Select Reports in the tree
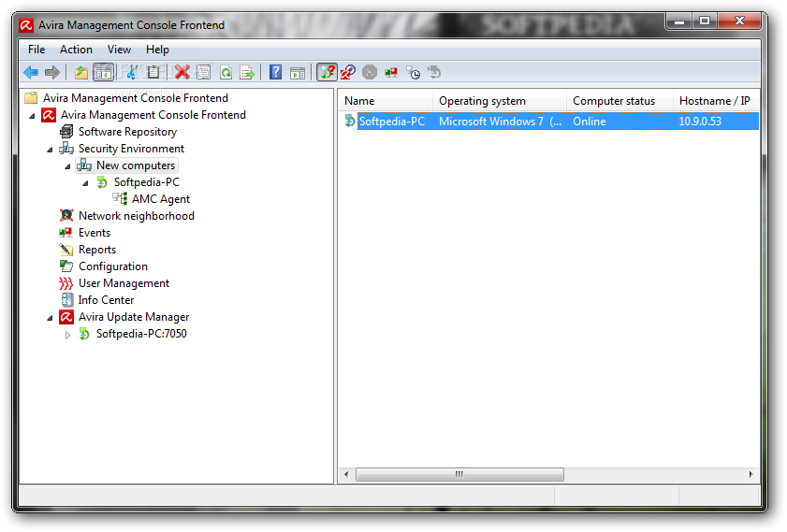 point(97,250)
